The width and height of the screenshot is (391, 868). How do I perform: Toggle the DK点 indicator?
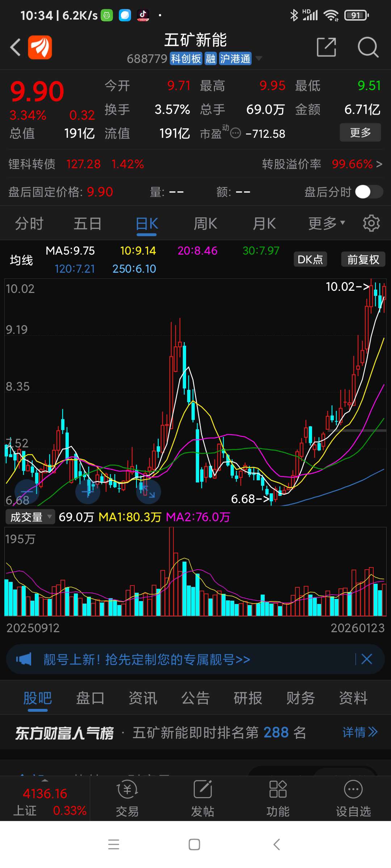[310, 259]
